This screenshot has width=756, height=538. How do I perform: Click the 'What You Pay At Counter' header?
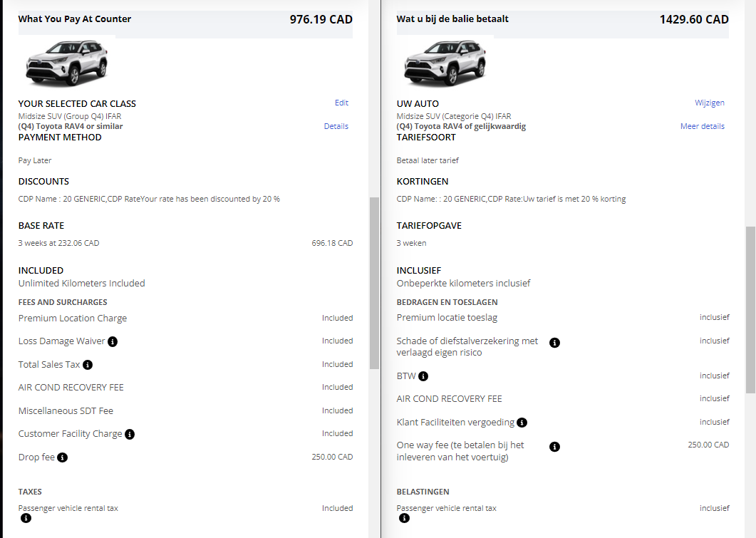(75, 19)
